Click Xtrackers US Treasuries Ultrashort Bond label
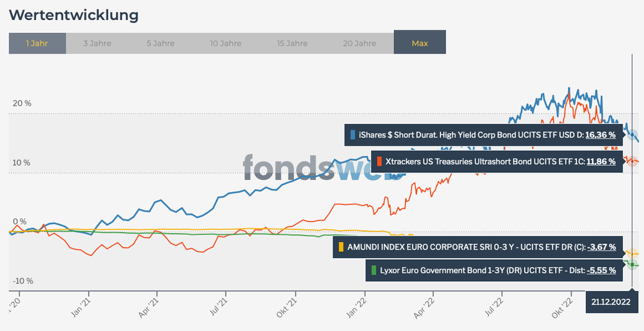The image size is (644, 331). [485, 161]
